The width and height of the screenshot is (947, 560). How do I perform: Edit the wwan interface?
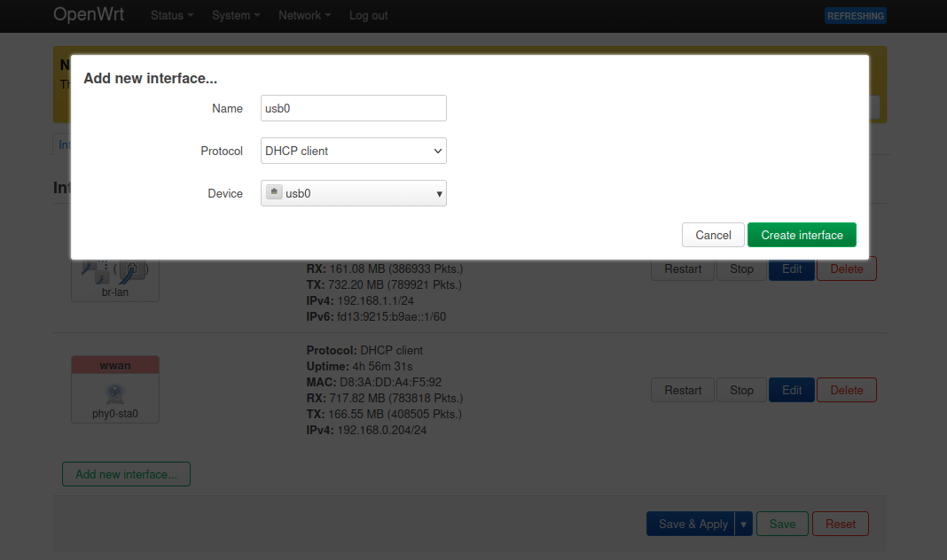click(x=791, y=390)
